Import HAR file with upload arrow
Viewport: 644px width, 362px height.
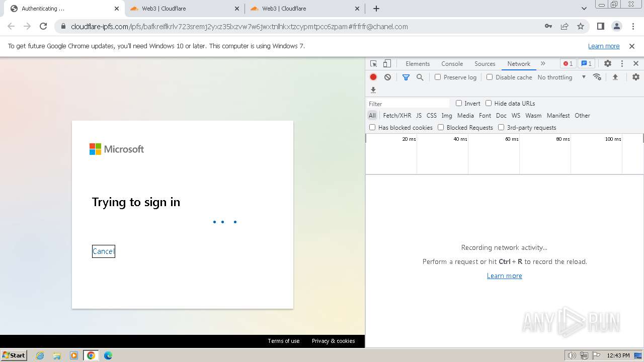[615, 77]
